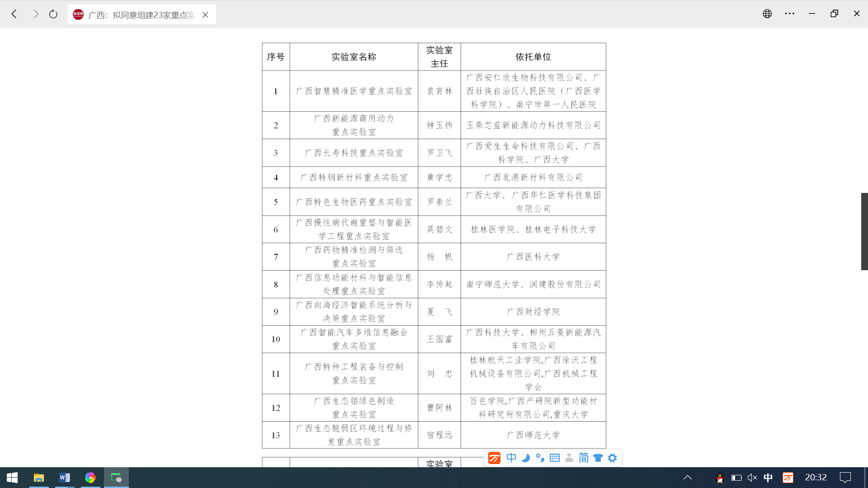Check the battery status icon

click(x=736, y=478)
